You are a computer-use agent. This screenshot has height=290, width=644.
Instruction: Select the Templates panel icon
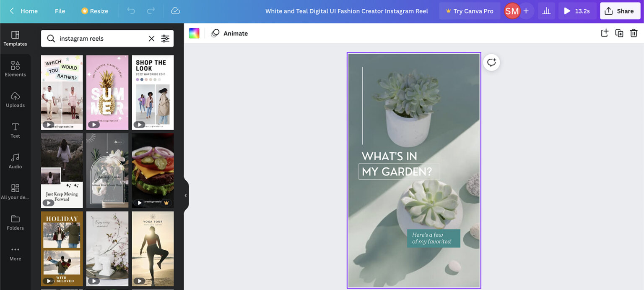coord(15,38)
